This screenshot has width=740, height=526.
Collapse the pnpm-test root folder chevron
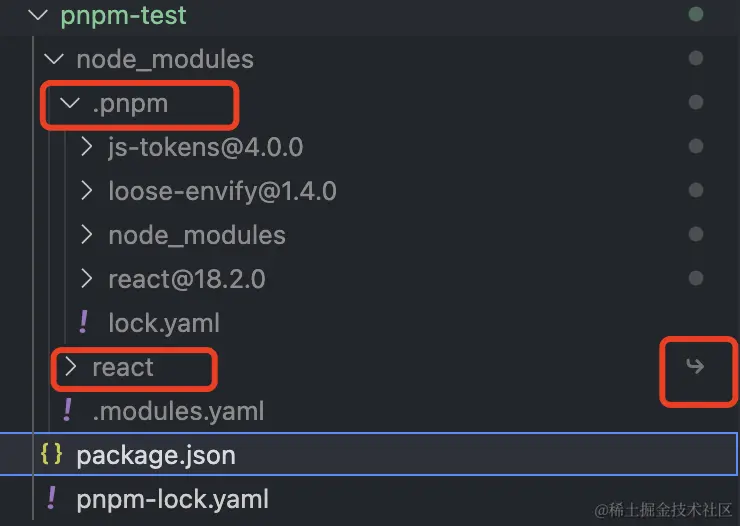[x=38, y=16]
